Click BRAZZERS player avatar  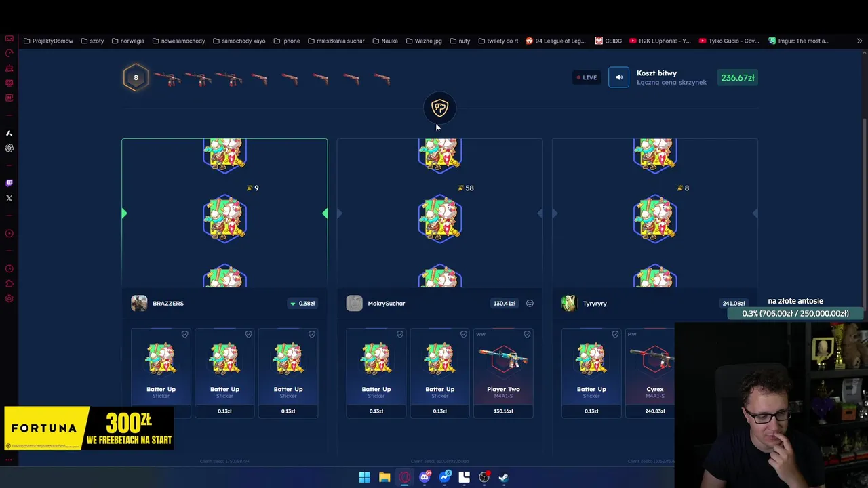pyautogui.click(x=139, y=303)
